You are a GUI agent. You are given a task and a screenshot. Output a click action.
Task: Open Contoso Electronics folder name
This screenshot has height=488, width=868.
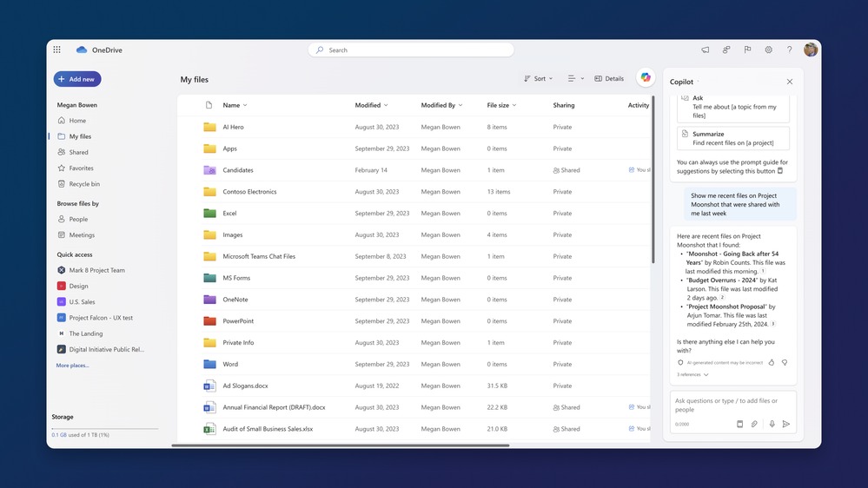click(249, 191)
